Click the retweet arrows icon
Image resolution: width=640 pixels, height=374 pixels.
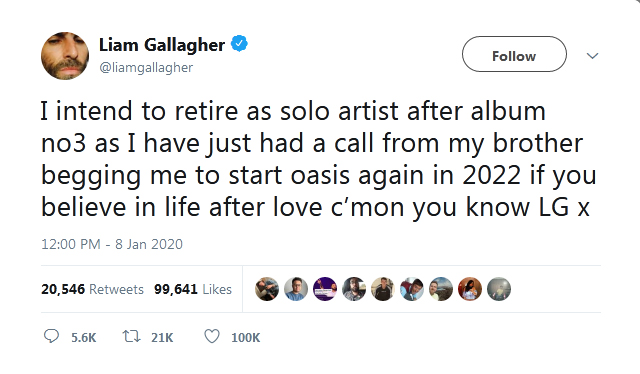(x=131, y=336)
